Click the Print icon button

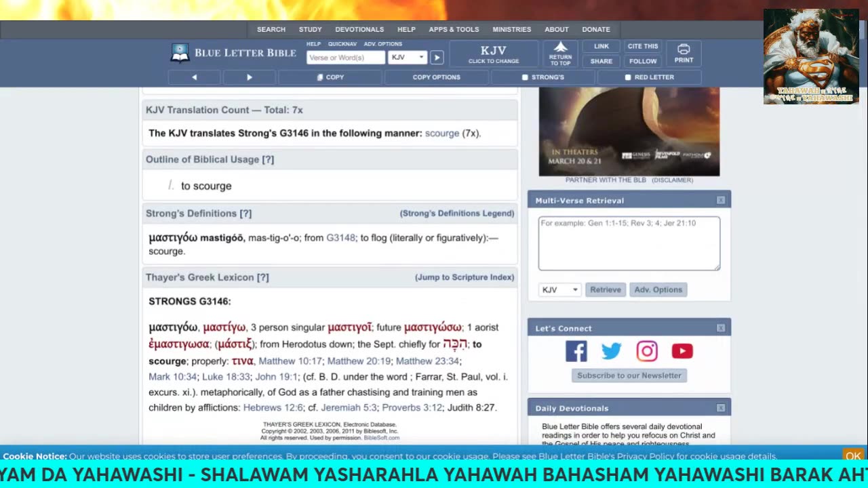pyautogui.click(x=684, y=54)
